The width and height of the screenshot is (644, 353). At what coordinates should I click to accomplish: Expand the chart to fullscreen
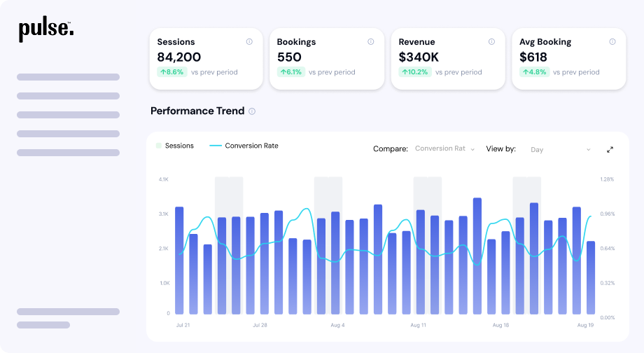click(x=610, y=150)
